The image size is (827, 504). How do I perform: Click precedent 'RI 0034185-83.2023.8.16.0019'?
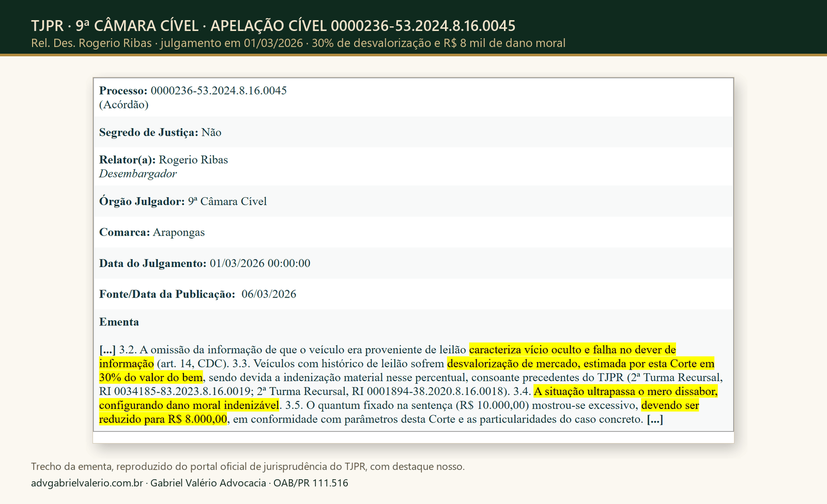pos(175,391)
